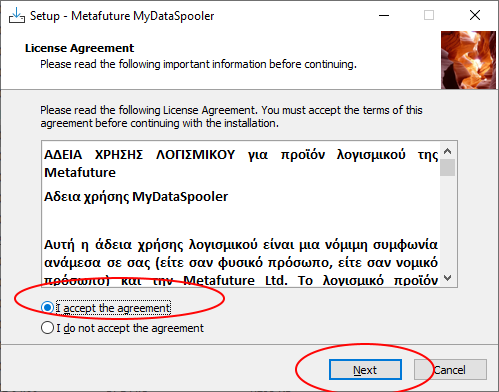Click the canyon wizard image thumbnail

tap(468, 60)
